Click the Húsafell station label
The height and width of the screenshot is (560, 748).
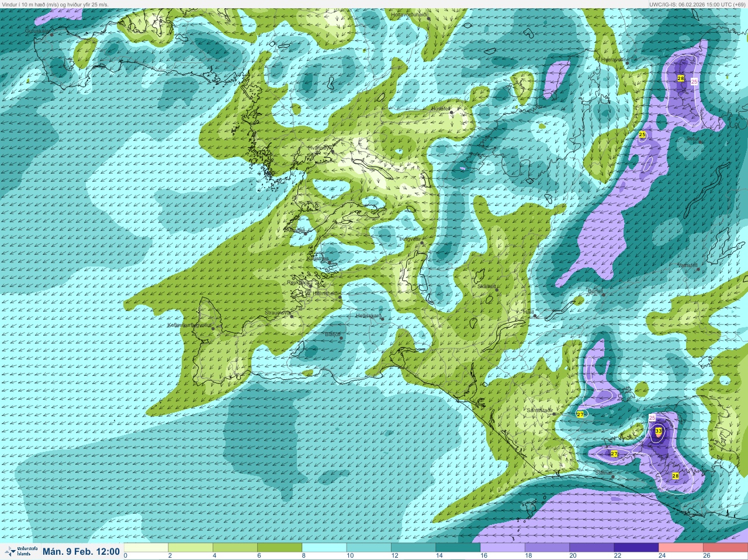tap(441, 109)
